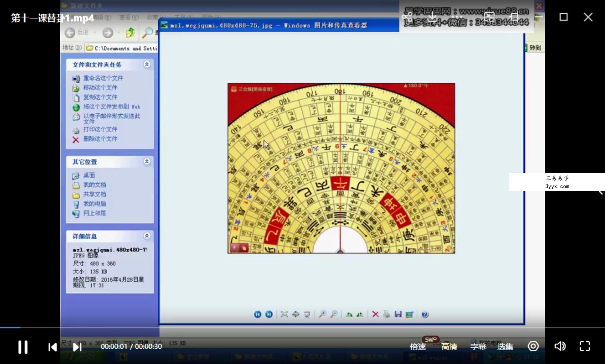Click 以电子邮件形式发送此文件 link
The image size is (605, 364).
pyautogui.click(x=112, y=119)
